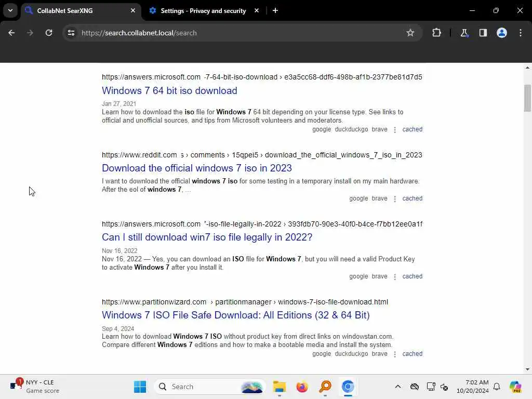Show hidden system tray icons
This screenshot has width=532, height=399.
click(x=397, y=387)
